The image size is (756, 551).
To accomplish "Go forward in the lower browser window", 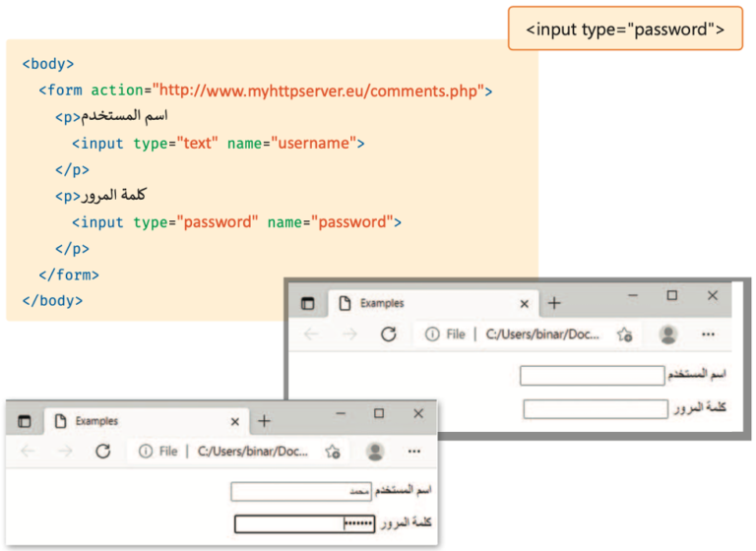I will tap(65, 451).
